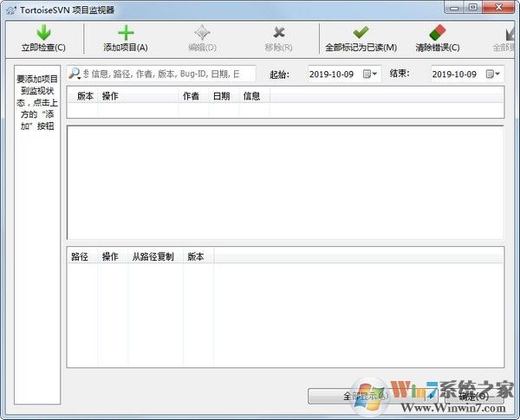This screenshot has height=420, width=520.
Task: Click the cut-off toolbar button after 清除错误
Action: tap(505, 39)
